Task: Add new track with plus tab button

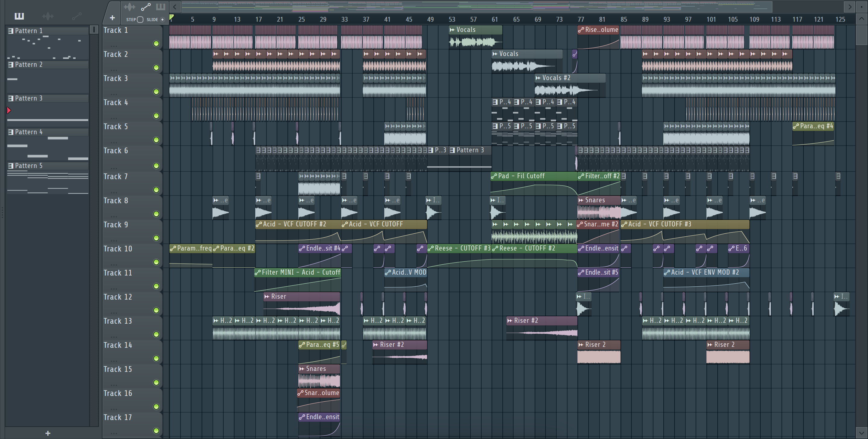Action: tap(112, 17)
